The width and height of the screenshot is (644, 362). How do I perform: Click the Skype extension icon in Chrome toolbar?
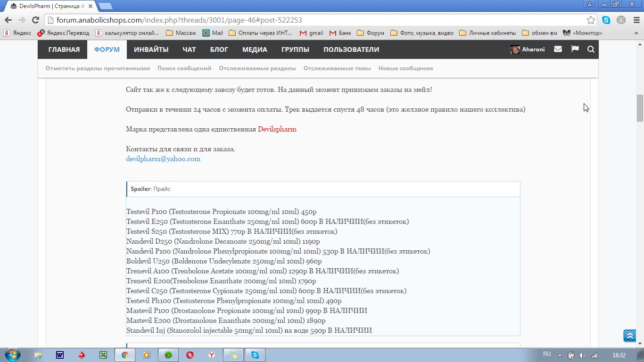(x=606, y=20)
